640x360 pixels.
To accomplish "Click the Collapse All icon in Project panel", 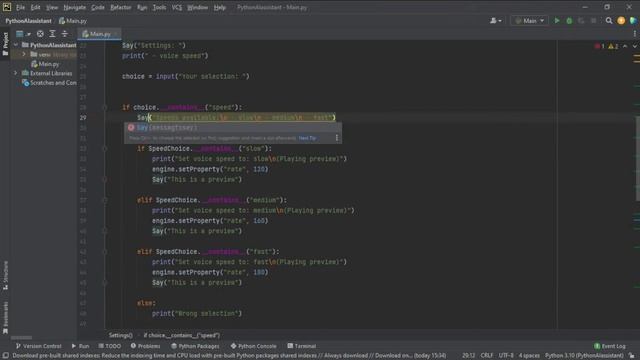I will pos(64,34).
